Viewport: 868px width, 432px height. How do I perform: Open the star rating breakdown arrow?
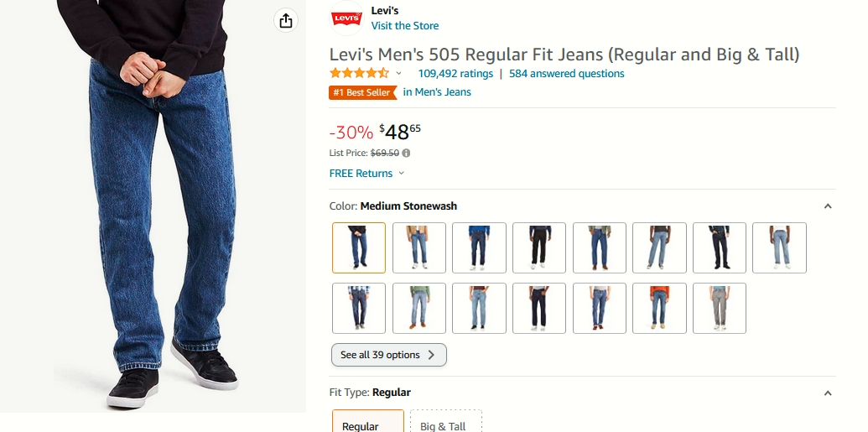[398, 74]
